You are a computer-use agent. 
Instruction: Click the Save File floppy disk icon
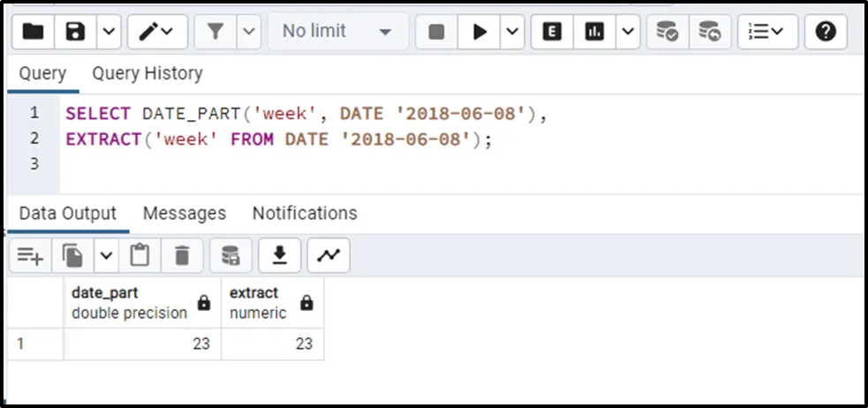(76, 32)
